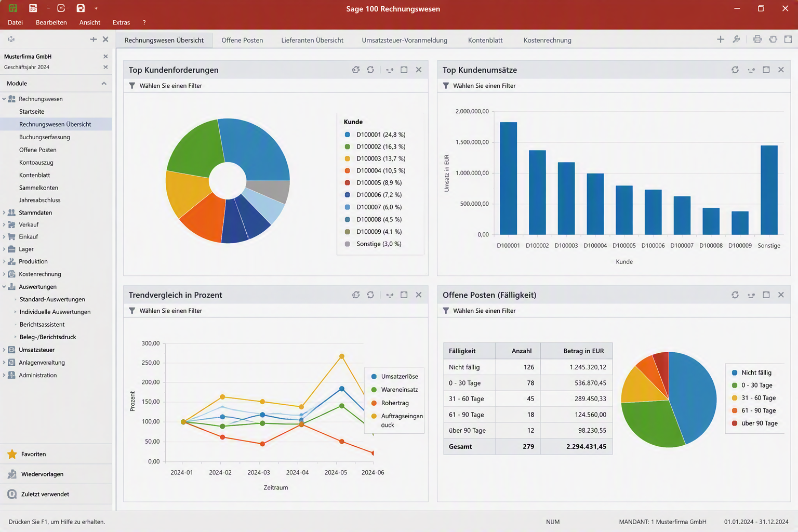This screenshot has height=532, width=798.
Task: Click the print icon in tab toolbar
Action: click(757, 39)
